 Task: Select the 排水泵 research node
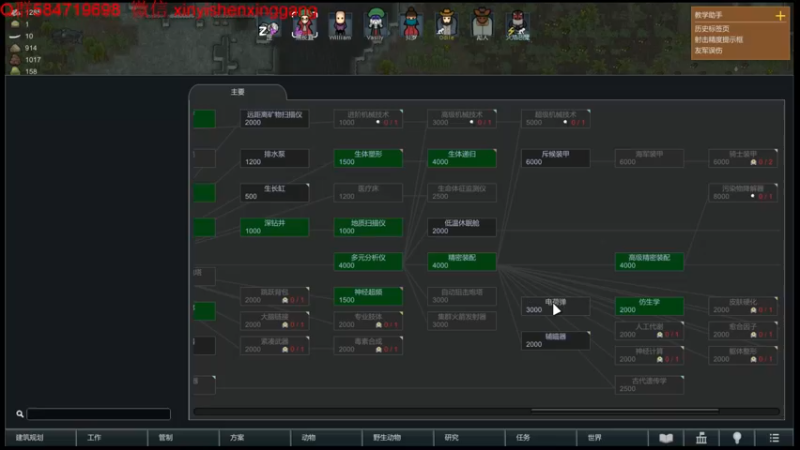(x=274, y=158)
